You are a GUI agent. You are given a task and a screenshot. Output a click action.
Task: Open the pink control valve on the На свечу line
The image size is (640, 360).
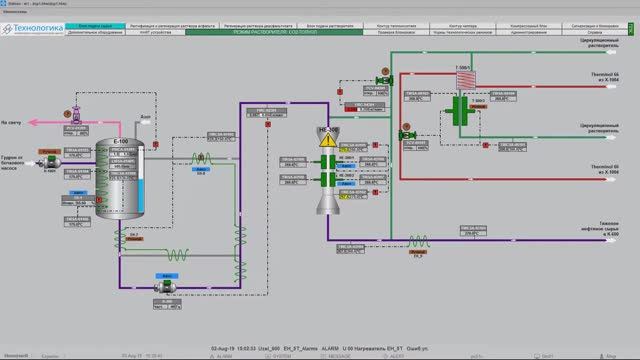[x=76, y=115]
